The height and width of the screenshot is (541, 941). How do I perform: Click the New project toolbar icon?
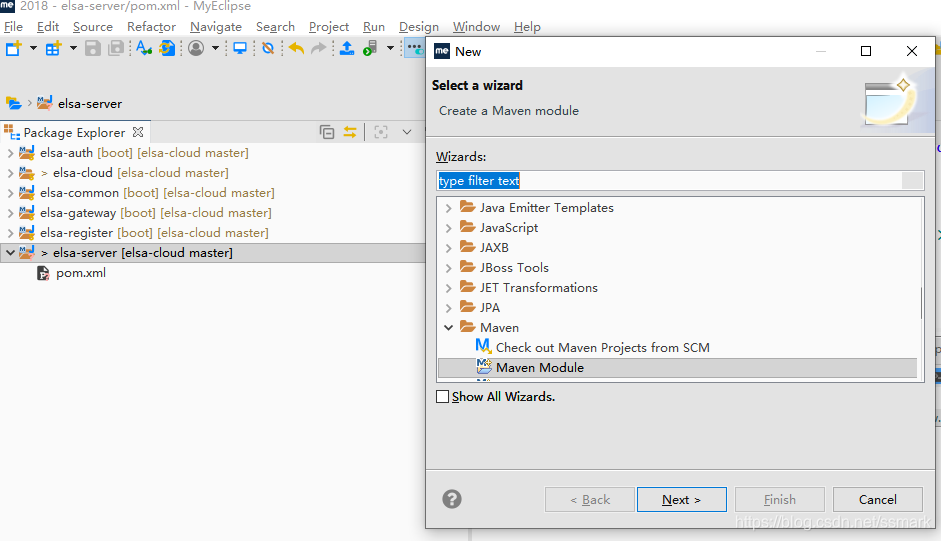(x=14, y=48)
